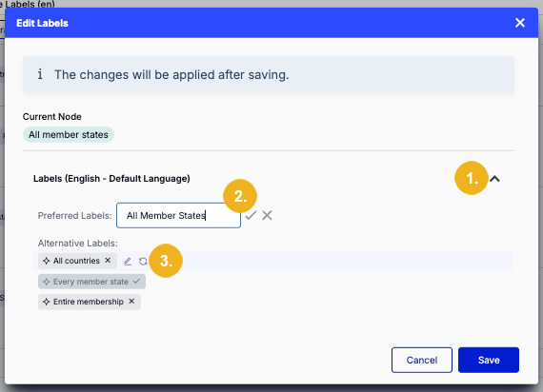Discard preferred label edit with X icon
The height and width of the screenshot is (392, 543).
click(267, 215)
